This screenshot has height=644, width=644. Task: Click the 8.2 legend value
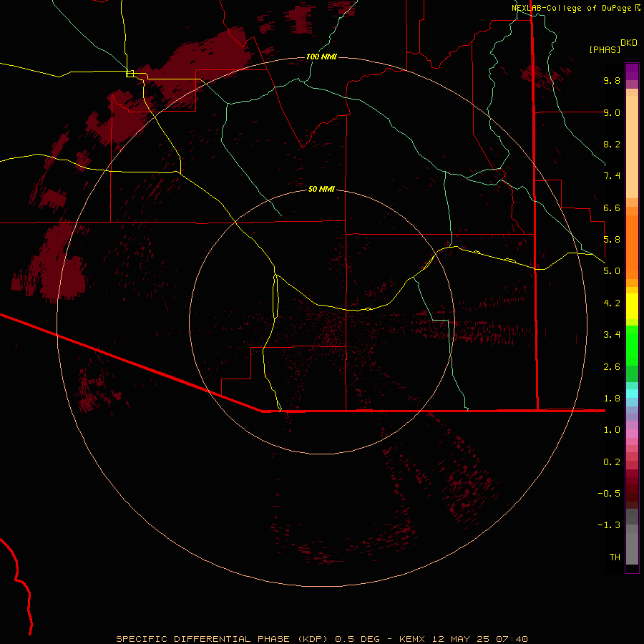click(x=612, y=144)
